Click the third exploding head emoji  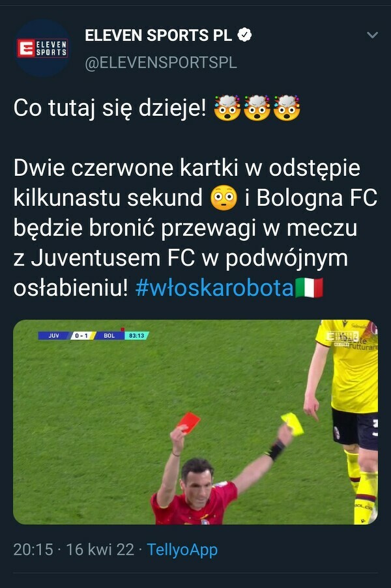tap(287, 107)
